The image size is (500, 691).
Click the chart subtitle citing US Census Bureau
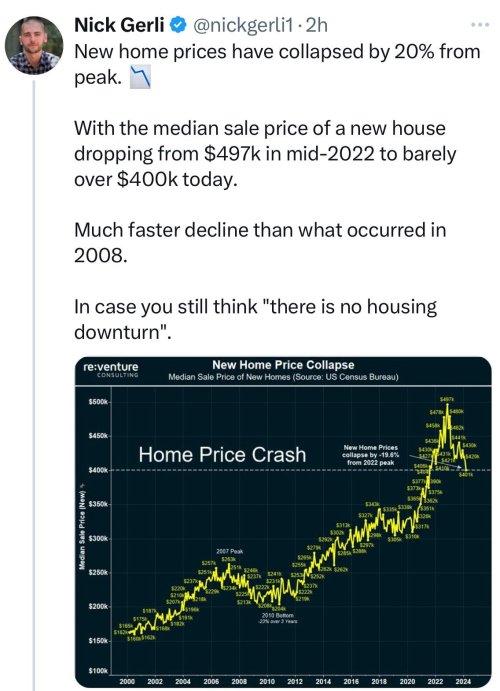pyautogui.click(x=283, y=377)
